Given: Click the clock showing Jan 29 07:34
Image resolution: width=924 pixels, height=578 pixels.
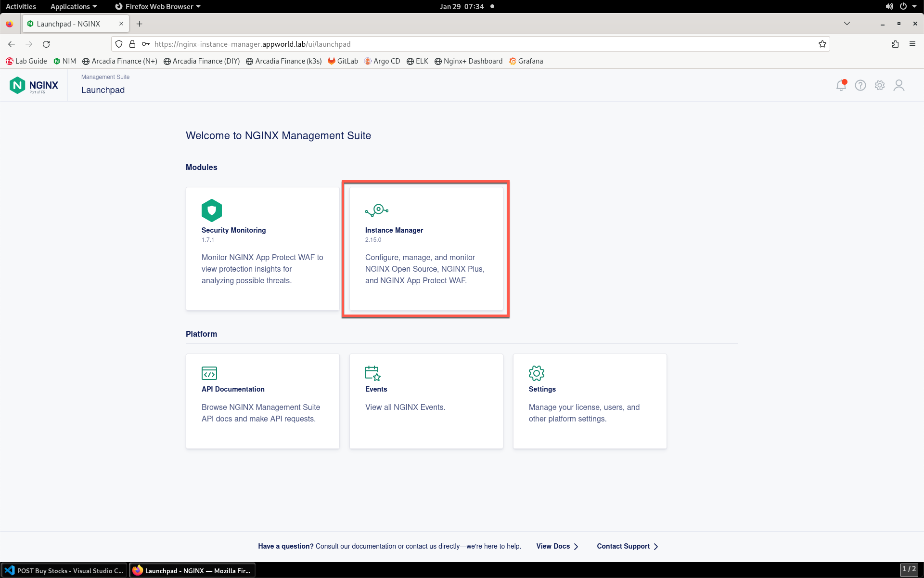Looking at the screenshot, I should coord(462,6).
